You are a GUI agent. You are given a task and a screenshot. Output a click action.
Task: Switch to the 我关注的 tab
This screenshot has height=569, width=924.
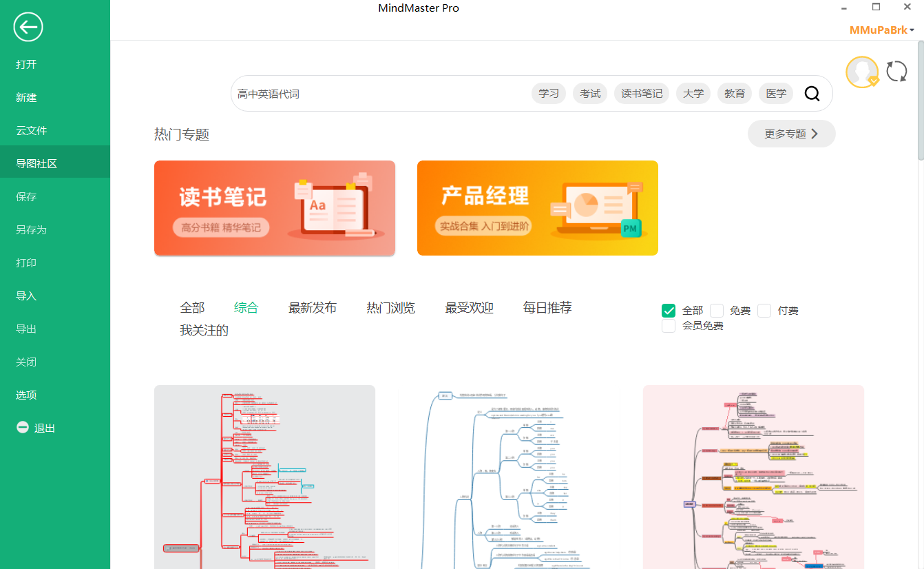[204, 331]
